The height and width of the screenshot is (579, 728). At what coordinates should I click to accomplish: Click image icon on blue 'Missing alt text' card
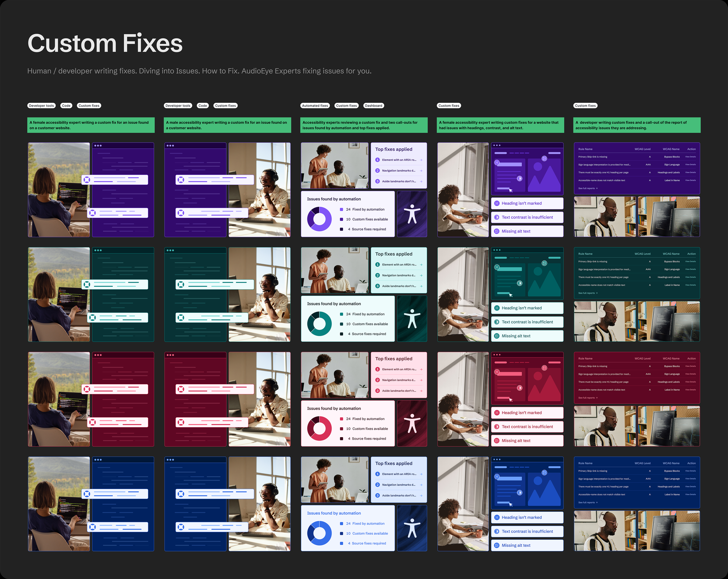tap(497, 545)
